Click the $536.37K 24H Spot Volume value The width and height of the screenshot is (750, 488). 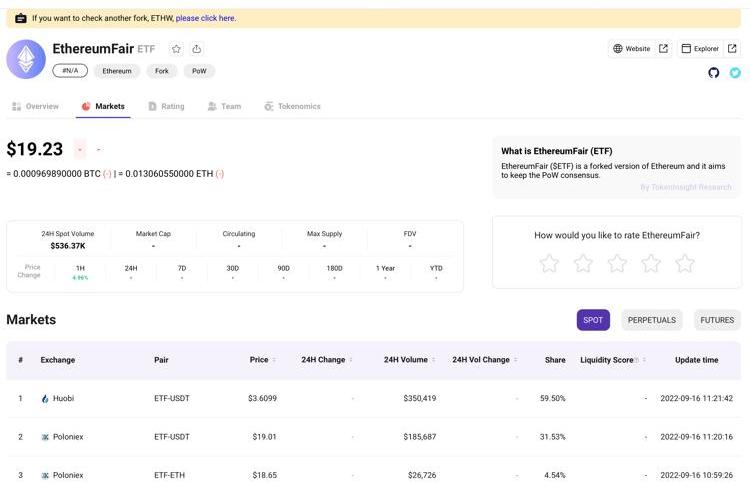pos(67,246)
